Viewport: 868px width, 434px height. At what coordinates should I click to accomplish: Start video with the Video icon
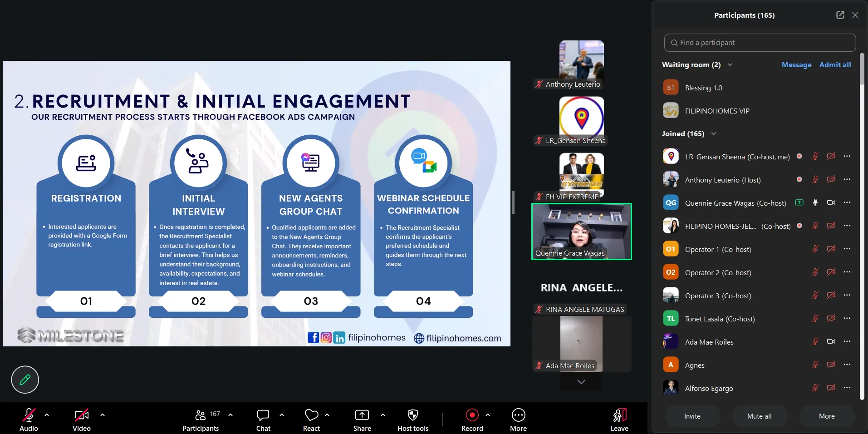82,415
